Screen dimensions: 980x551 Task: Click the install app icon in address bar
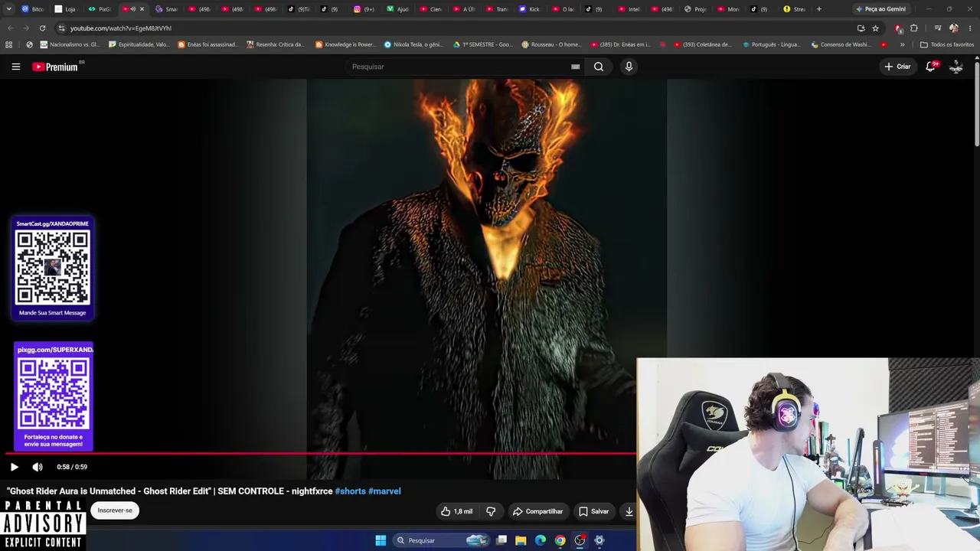[861, 28]
